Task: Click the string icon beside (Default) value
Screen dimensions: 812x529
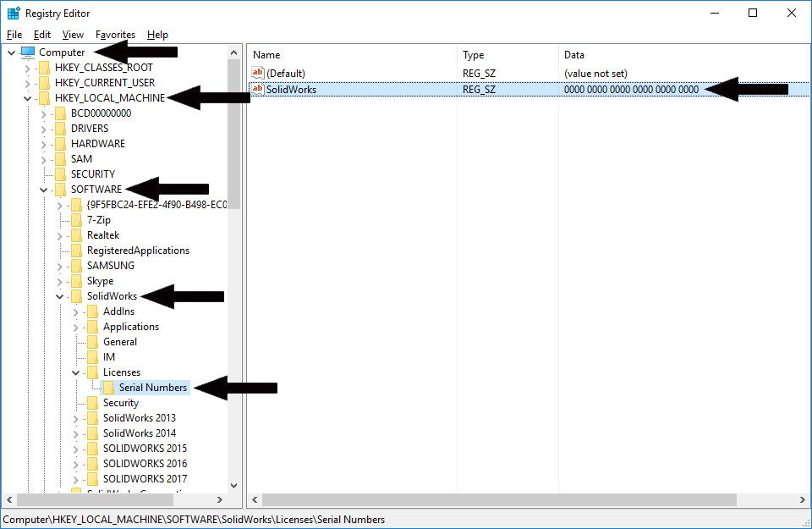Action: click(258, 73)
